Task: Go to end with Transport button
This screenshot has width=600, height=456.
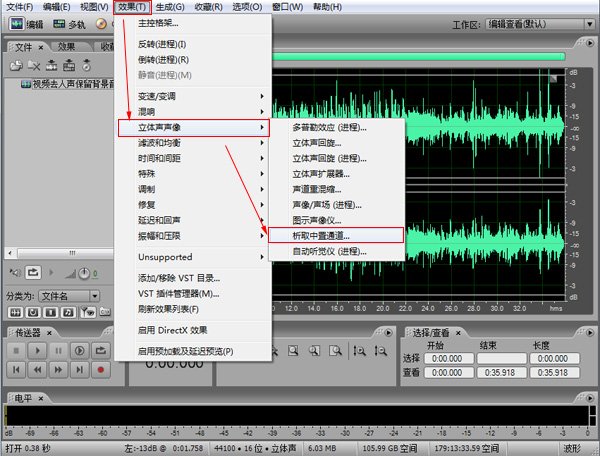Action: point(80,370)
